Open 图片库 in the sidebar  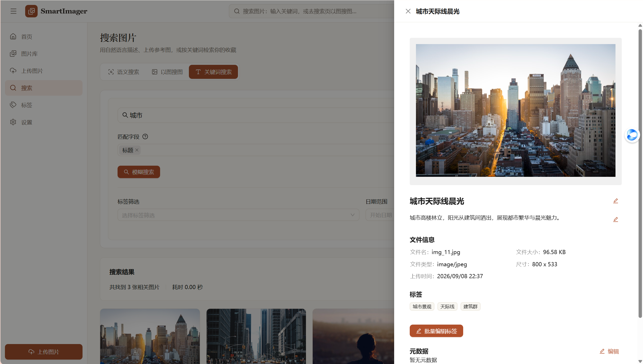tap(44, 54)
